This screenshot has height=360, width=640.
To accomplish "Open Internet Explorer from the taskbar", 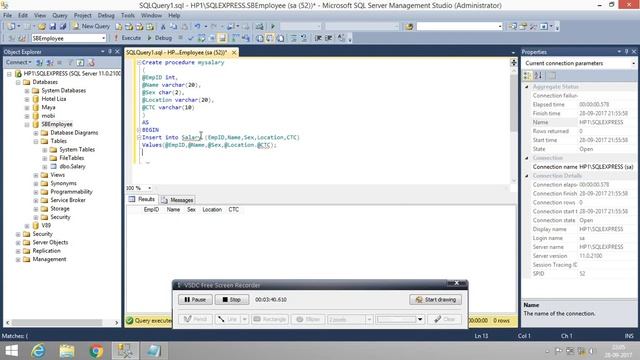I will pos(38,351).
